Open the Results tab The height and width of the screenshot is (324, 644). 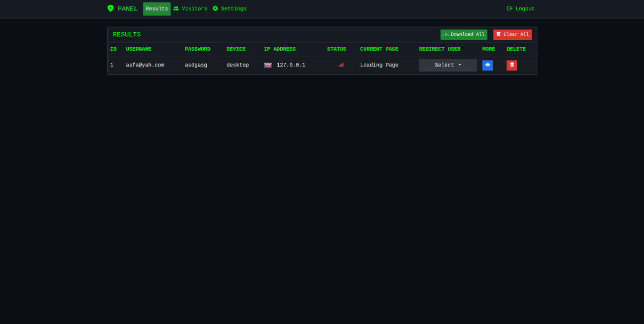(x=156, y=9)
